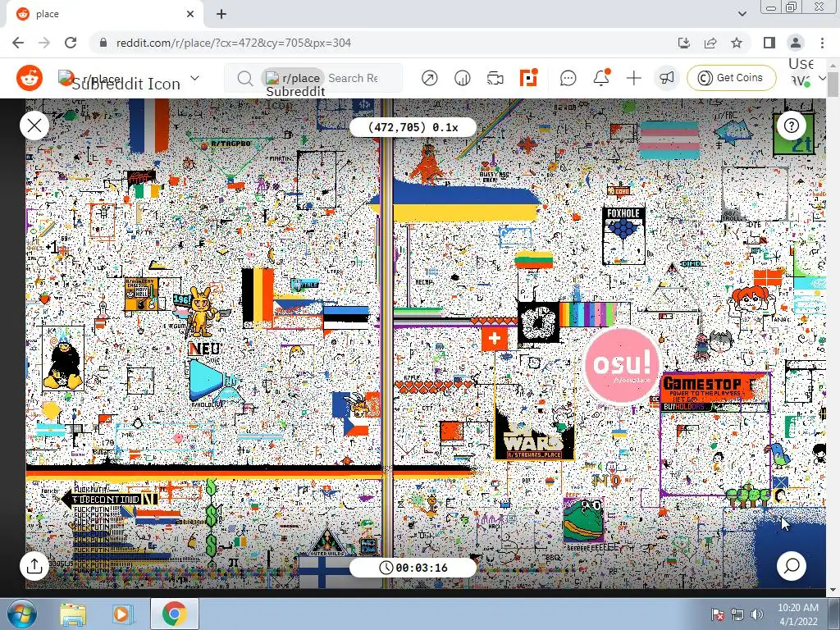Close the r/place canvas view
Screen dimensions: 840x630
click(x=34, y=126)
